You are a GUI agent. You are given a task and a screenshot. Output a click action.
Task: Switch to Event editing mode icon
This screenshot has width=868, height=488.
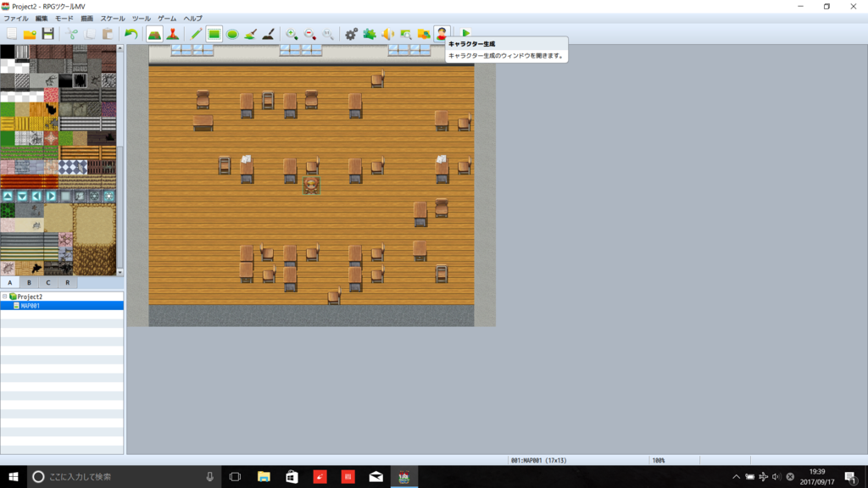[x=173, y=34]
